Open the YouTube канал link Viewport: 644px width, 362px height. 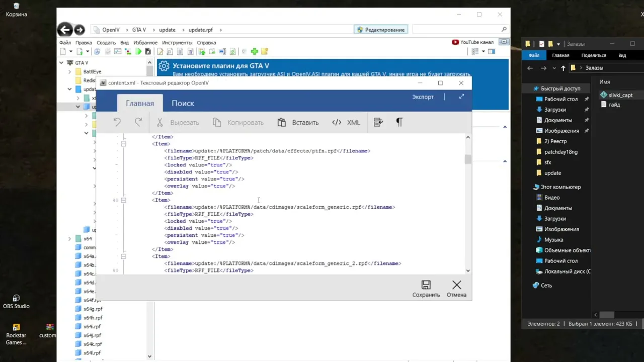point(472,42)
